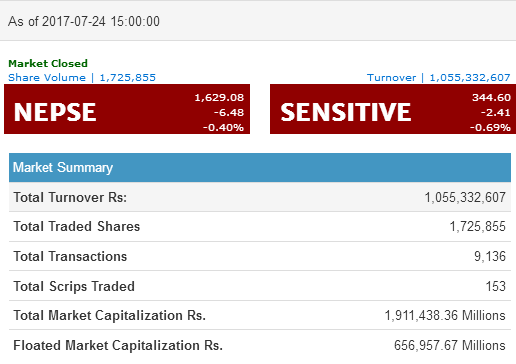Click the Total Transactions row
The height and width of the screenshot is (364, 516).
coord(260,256)
